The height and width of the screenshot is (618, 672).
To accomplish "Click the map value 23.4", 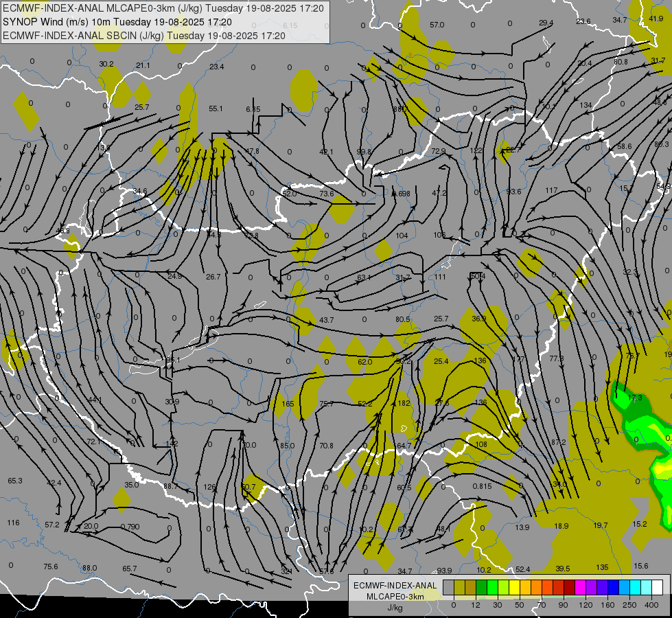I will (x=217, y=67).
